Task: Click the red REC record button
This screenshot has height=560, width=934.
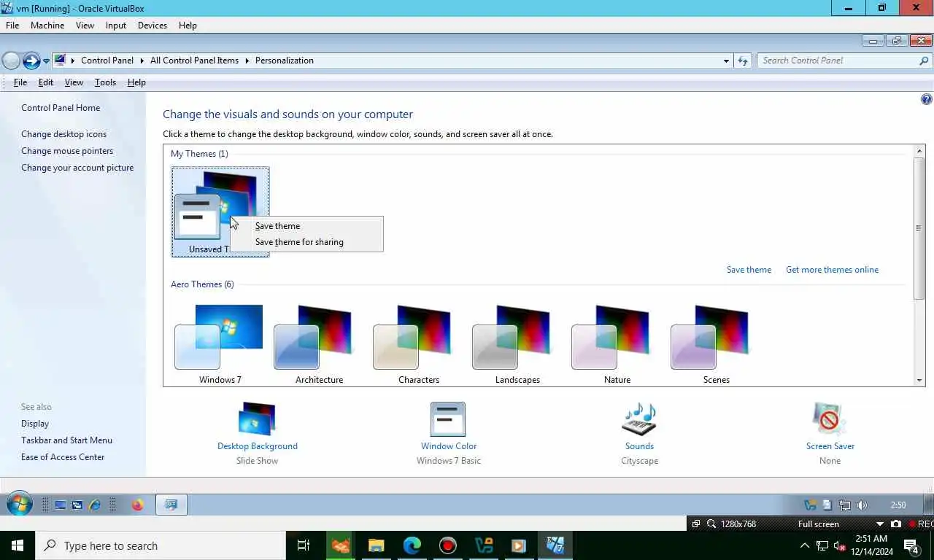Action: click(920, 524)
